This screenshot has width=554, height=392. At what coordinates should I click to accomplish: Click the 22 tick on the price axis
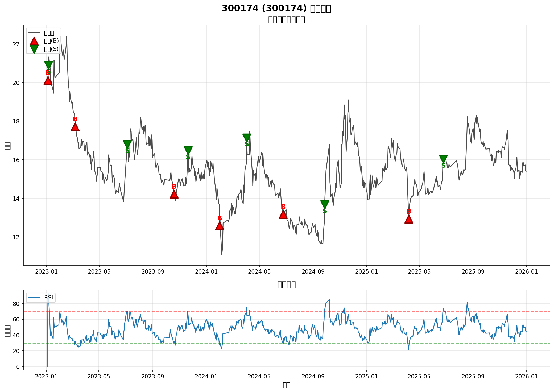click(16, 44)
